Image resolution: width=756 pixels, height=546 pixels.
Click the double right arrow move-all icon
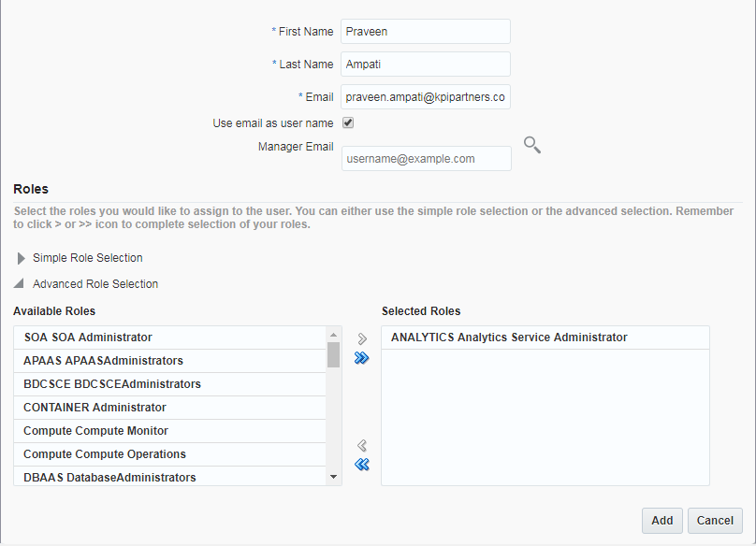click(x=362, y=358)
